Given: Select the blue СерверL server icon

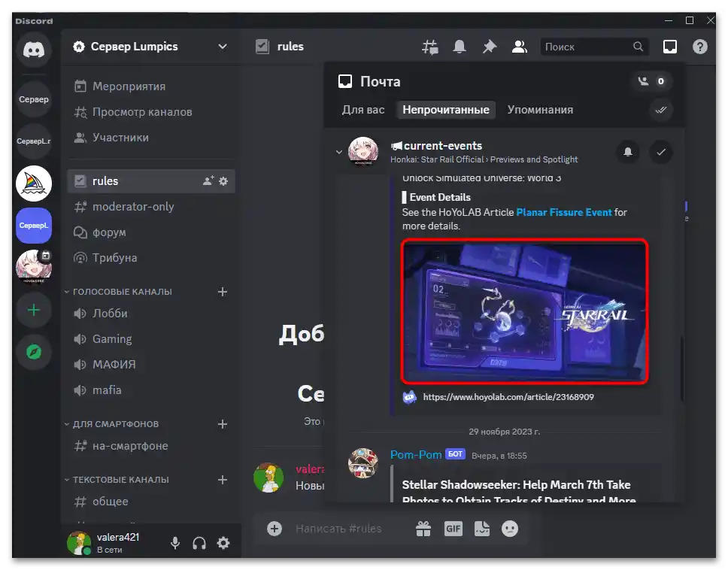Looking at the screenshot, I should [34, 226].
